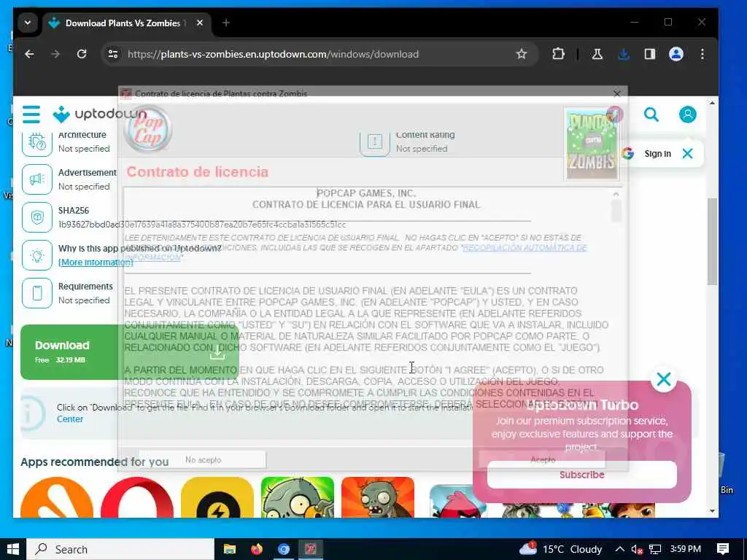Open the Uptodown user account icon

[687, 114]
